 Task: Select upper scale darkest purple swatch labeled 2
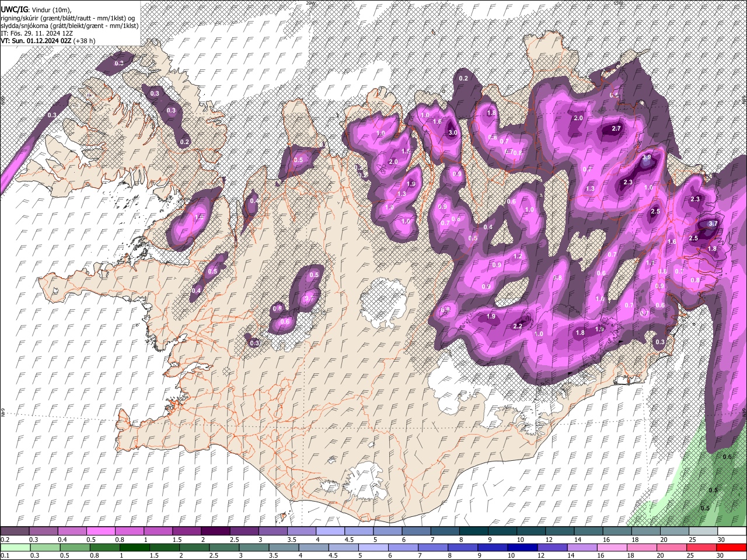(215, 531)
